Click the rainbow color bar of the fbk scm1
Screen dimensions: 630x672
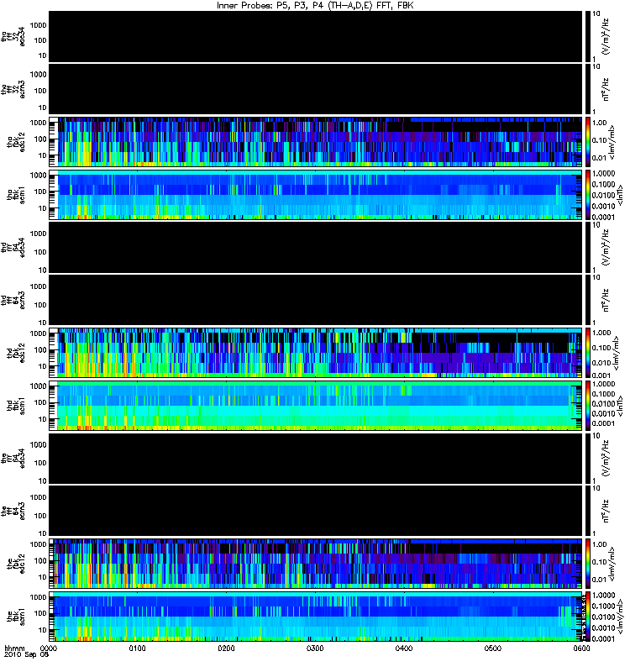588,617
